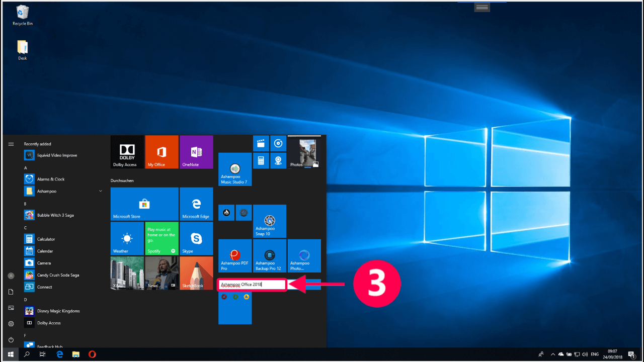
Task: Launch the Microsoft Edge tile
Action: point(196,204)
